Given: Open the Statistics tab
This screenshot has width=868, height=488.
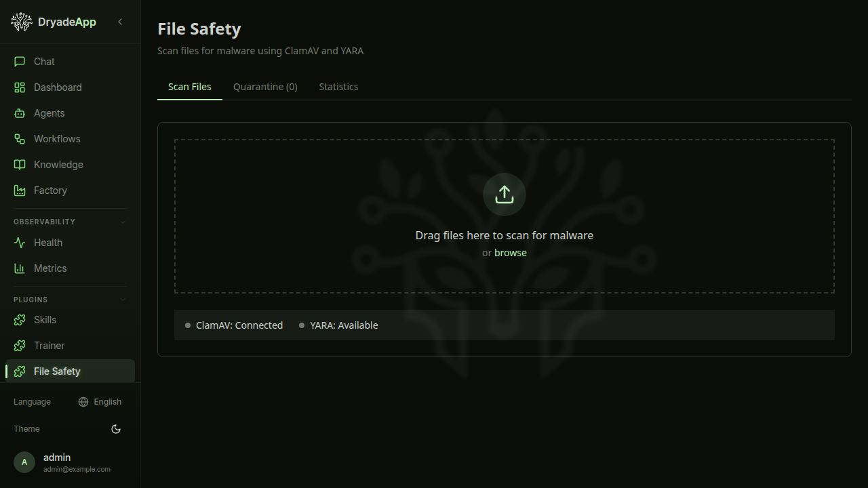Looking at the screenshot, I should coord(338,87).
